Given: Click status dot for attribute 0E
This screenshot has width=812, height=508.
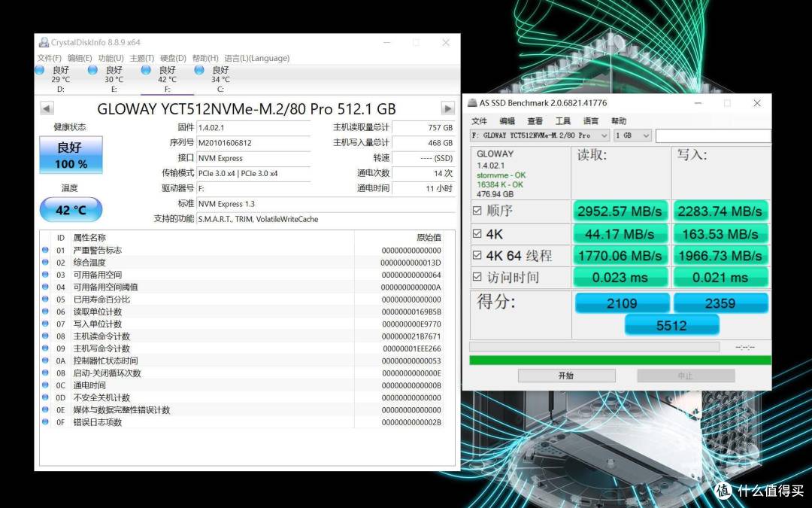Looking at the screenshot, I should point(45,409).
